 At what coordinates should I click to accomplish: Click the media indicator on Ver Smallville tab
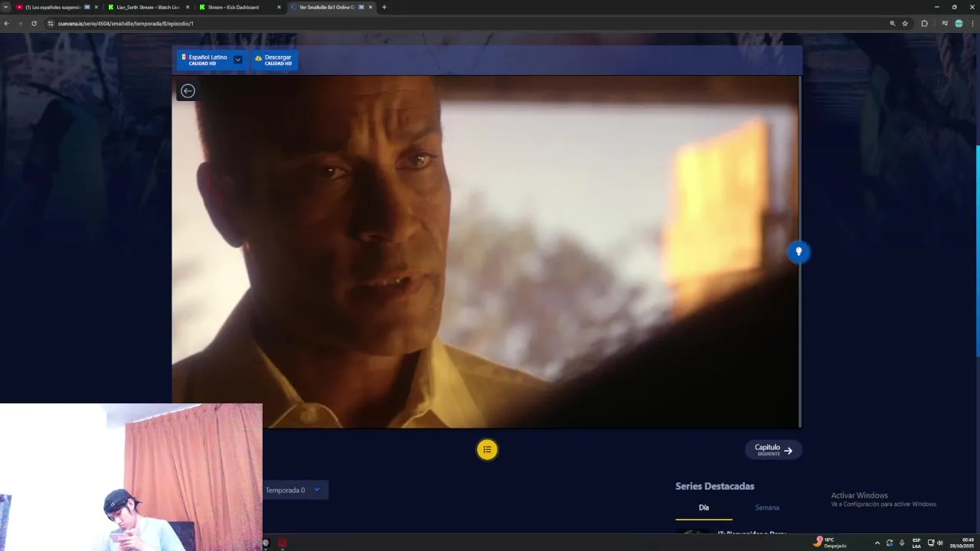tap(361, 7)
